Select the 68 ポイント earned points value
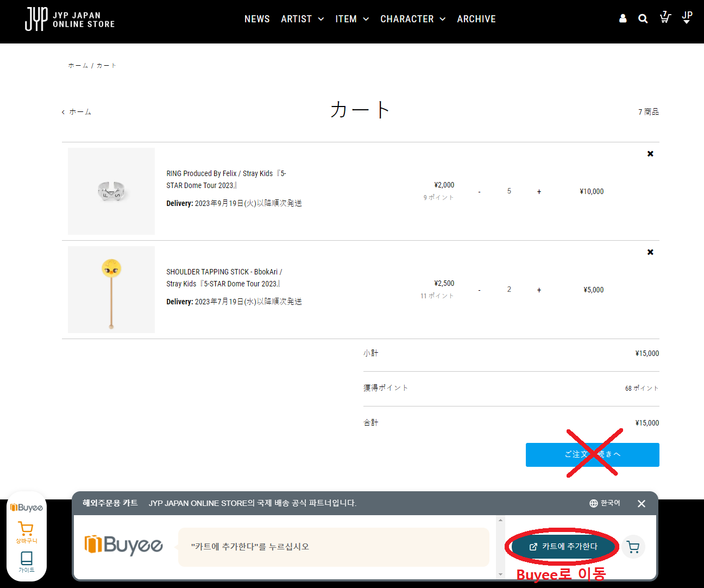 pos(642,388)
